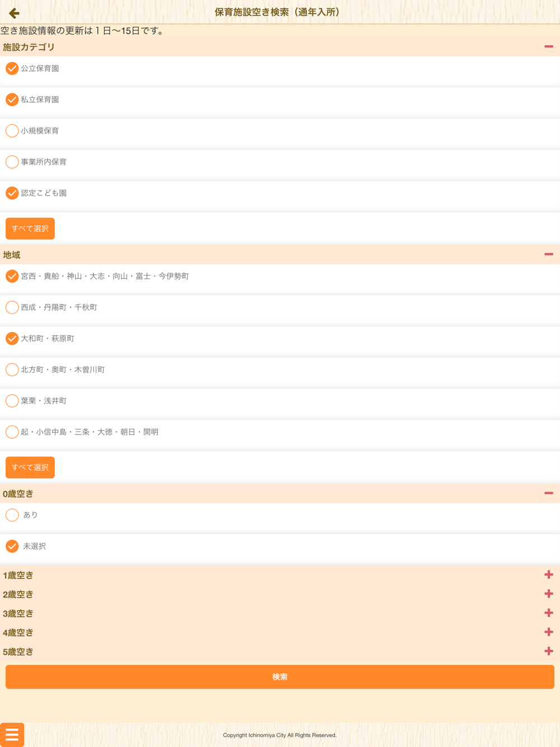Collapse the 施設カテゴリ section minus icon
The image size is (560, 747).
(x=549, y=46)
